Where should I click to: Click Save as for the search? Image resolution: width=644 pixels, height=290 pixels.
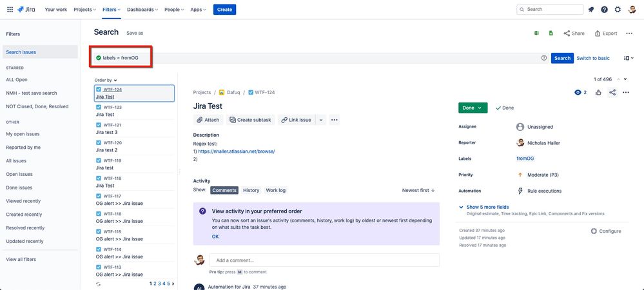[135, 33]
